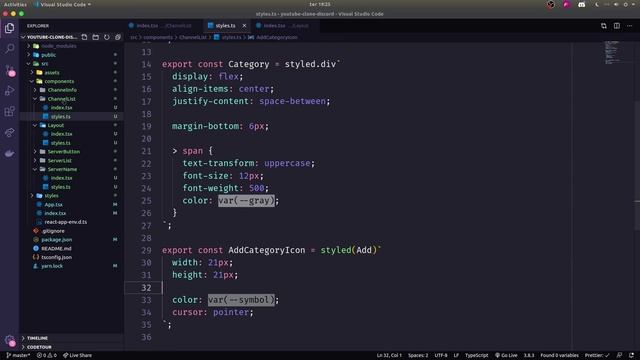Open the Search view in activity bar

[9, 49]
